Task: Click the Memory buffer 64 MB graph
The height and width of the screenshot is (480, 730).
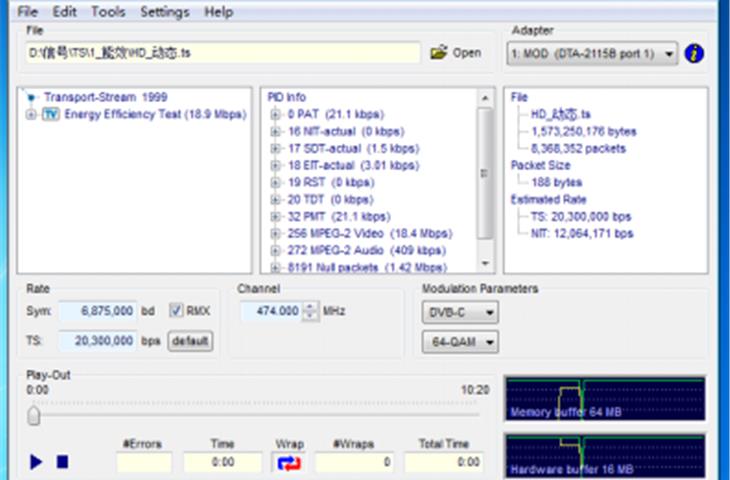Action: pyautogui.click(x=605, y=399)
